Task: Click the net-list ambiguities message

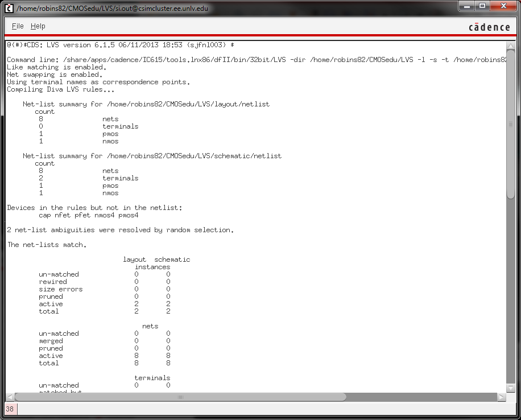Action: tap(120, 230)
